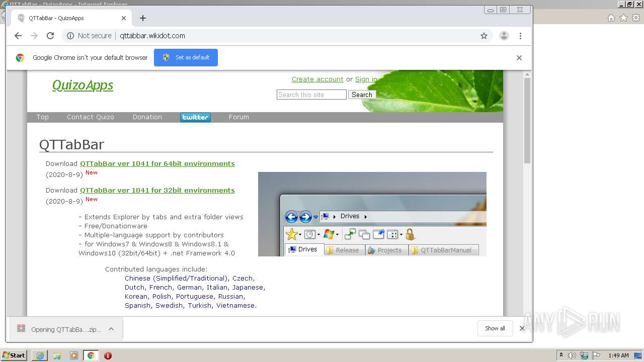Close the QTTabBar - QuizoApps tab
The height and width of the screenshot is (362, 644).
pos(124,18)
